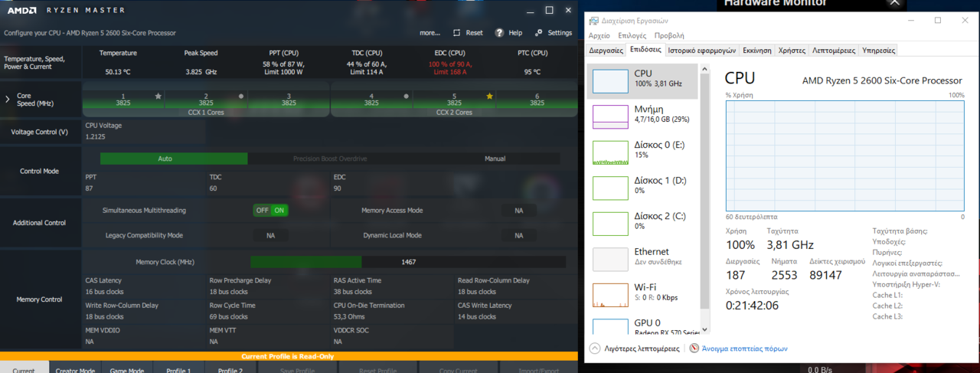Click the Reset icon in Ryzen Master
980x373 pixels.
tap(457, 33)
